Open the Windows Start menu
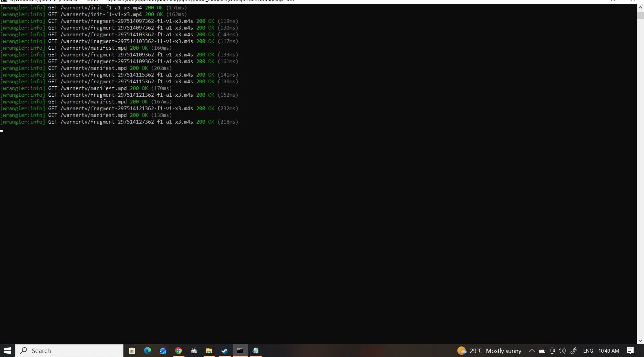 [7, 351]
